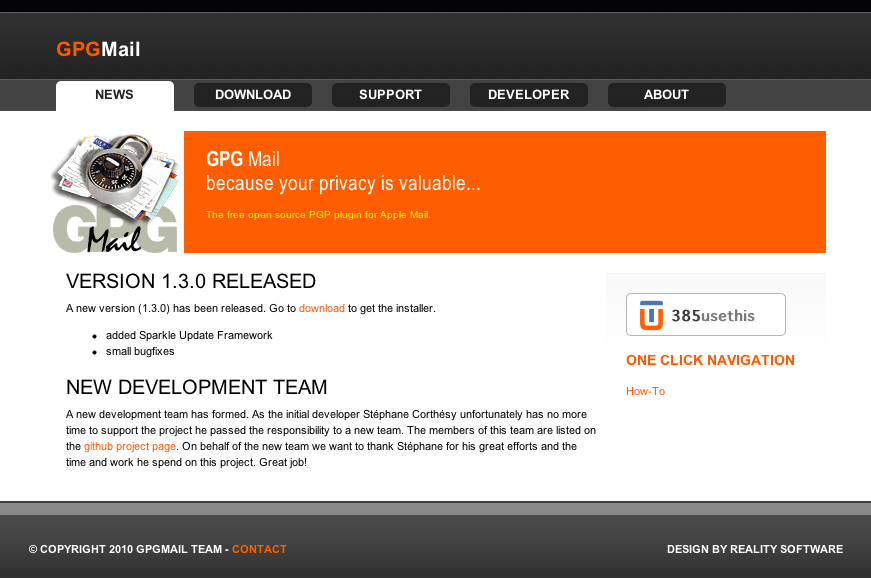This screenshot has width=871, height=578.
Task: Click the iusethis U icon
Action: (651, 315)
